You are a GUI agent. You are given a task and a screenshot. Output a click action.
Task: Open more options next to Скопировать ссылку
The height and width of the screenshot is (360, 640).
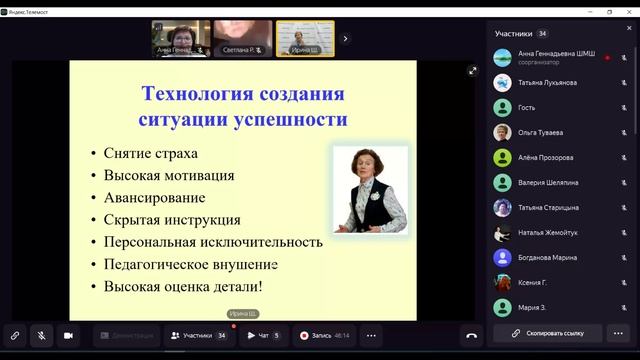point(618,333)
